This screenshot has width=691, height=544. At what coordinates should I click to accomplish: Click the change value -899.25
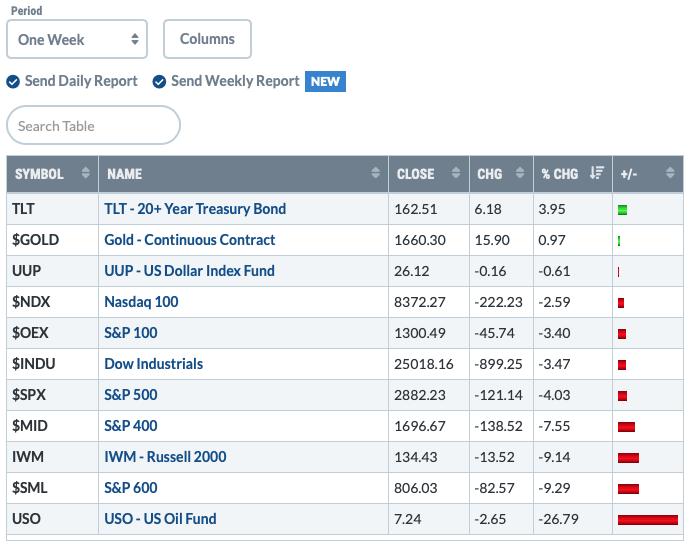(x=498, y=364)
